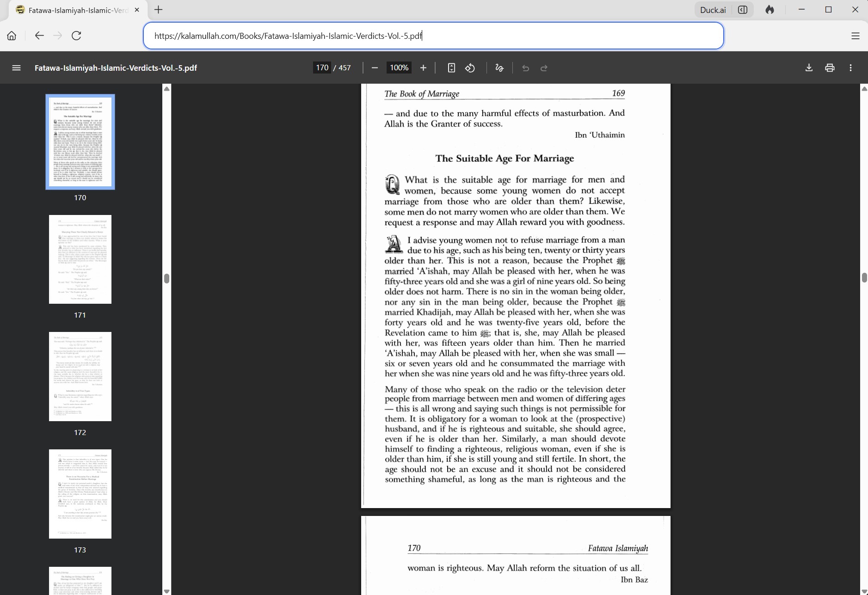Zoom out of the PDF
This screenshot has height=595, width=868.
[x=375, y=68]
